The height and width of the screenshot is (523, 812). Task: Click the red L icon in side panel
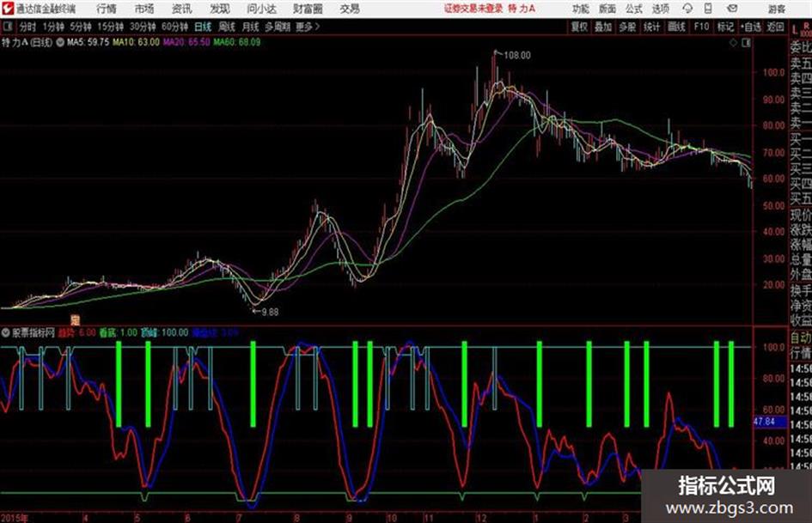(795, 30)
